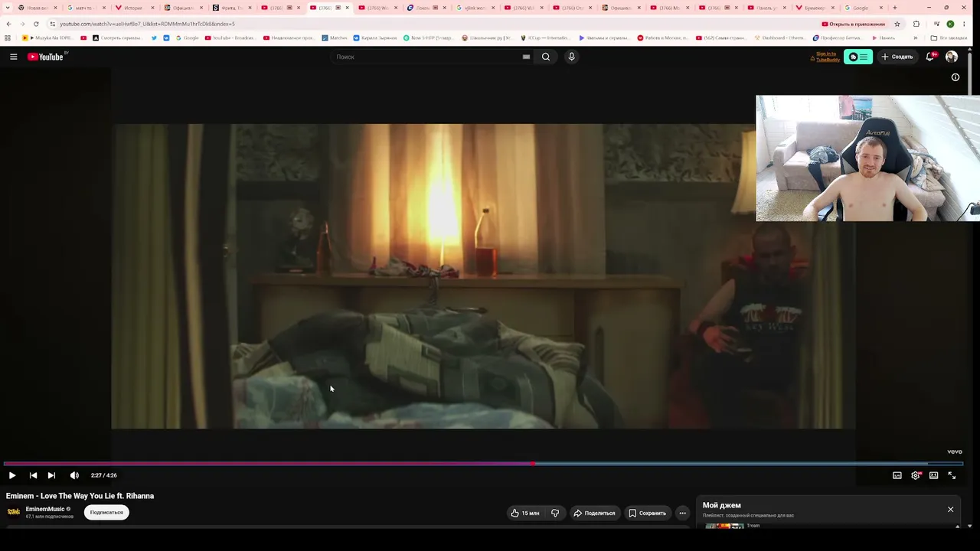Image resolution: width=980 pixels, height=551 pixels.
Task: Show the video info card icon
Action: tap(955, 77)
